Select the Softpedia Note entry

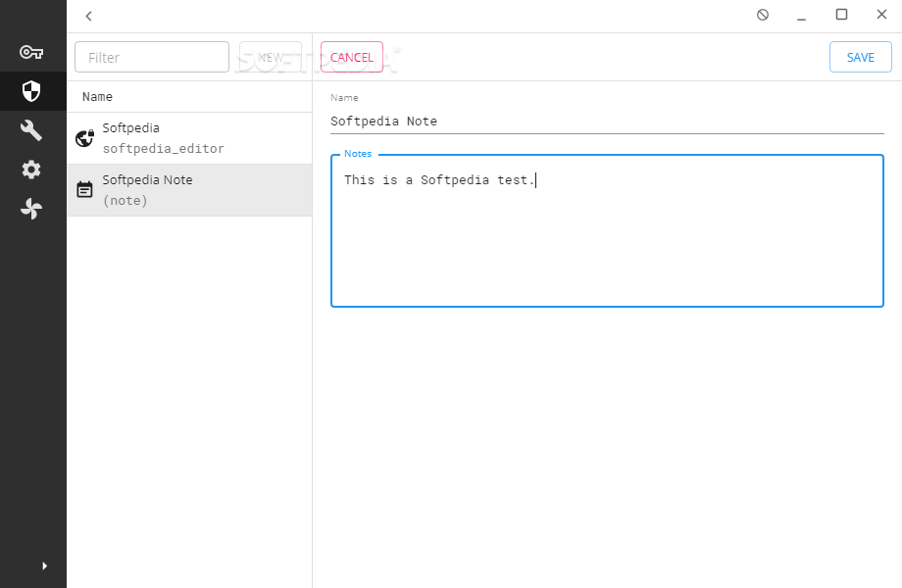190,190
